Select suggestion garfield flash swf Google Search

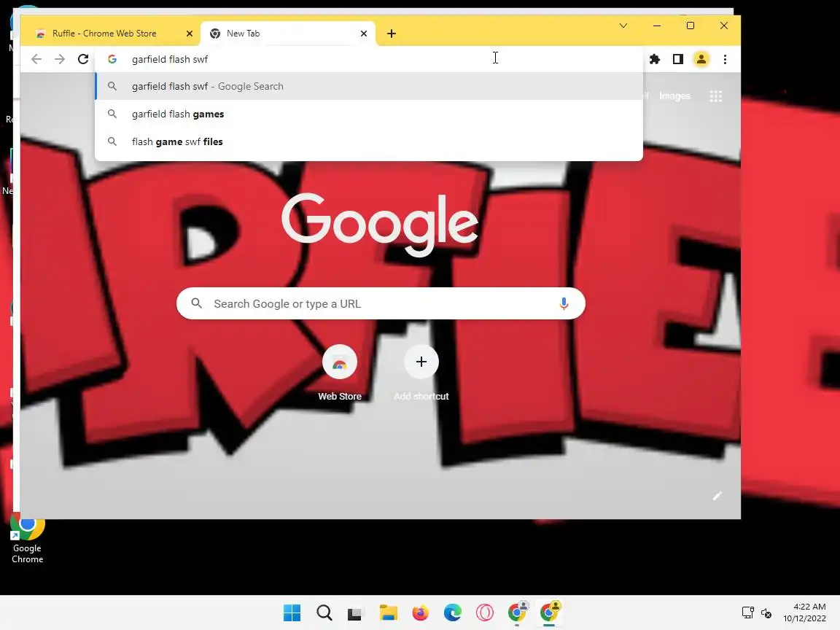click(x=369, y=86)
